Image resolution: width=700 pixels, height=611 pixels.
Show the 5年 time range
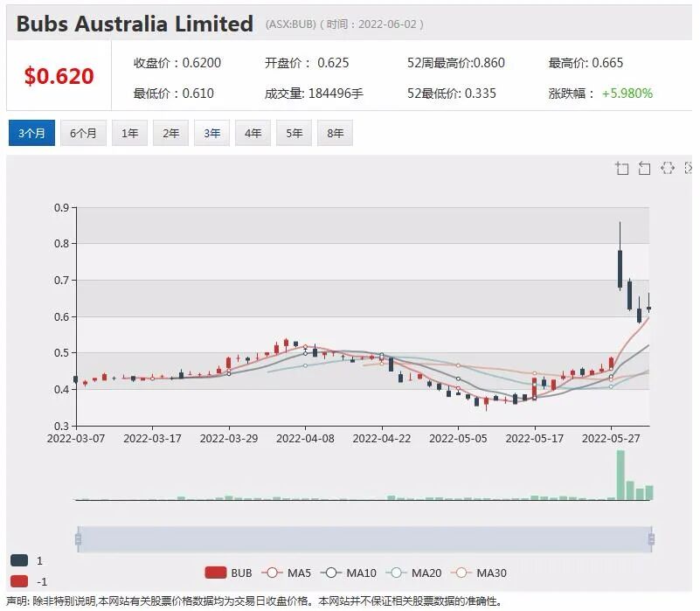tap(295, 133)
